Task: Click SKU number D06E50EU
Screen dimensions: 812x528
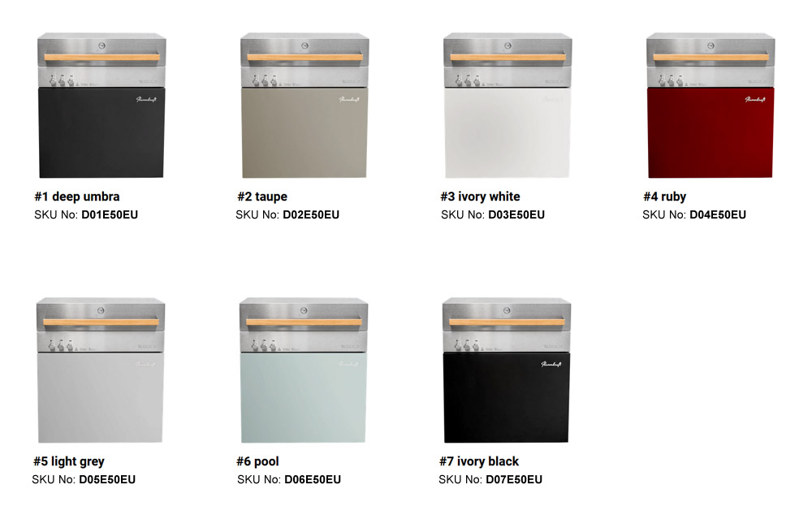Action: (313, 480)
